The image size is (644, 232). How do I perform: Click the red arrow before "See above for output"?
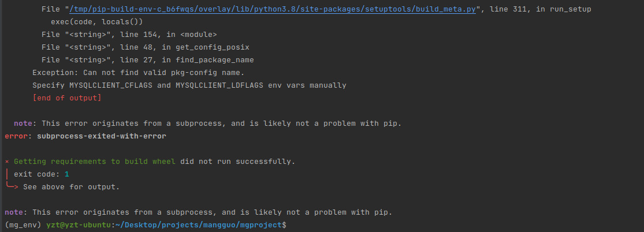pyautogui.click(x=12, y=187)
